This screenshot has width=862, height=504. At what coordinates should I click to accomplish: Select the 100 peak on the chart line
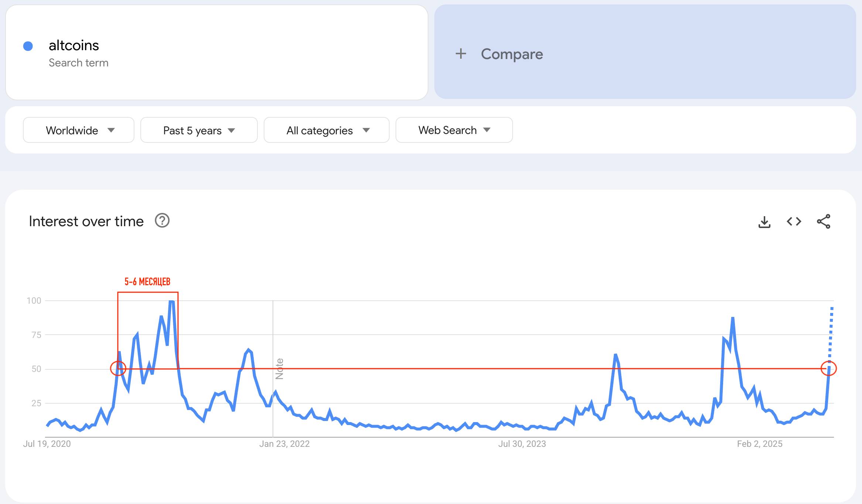coord(171,301)
